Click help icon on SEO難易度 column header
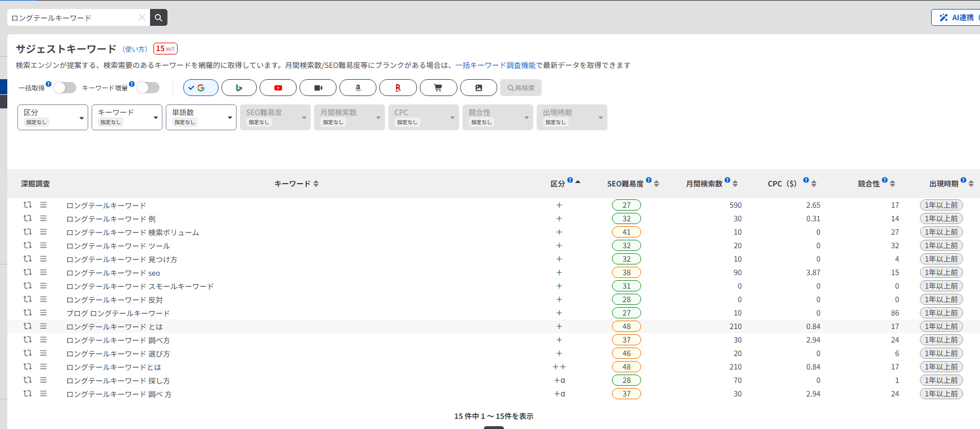This screenshot has width=980, height=429. point(648,180)
